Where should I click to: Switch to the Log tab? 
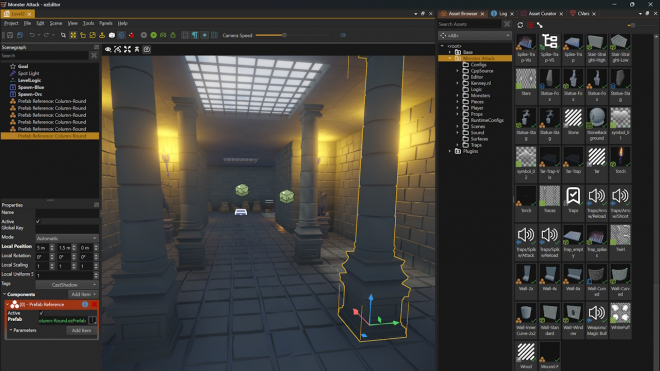503,14
